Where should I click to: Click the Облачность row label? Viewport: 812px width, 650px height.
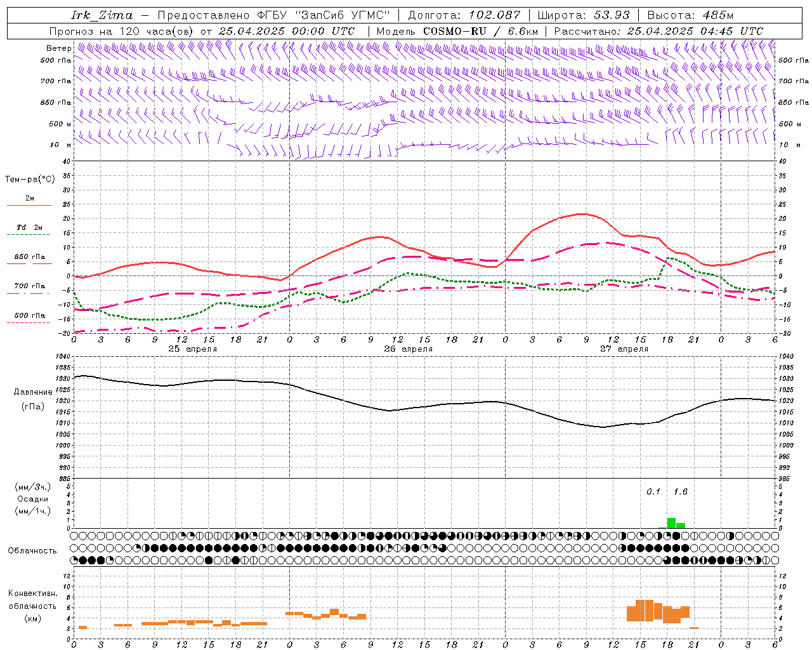[32, 551]
